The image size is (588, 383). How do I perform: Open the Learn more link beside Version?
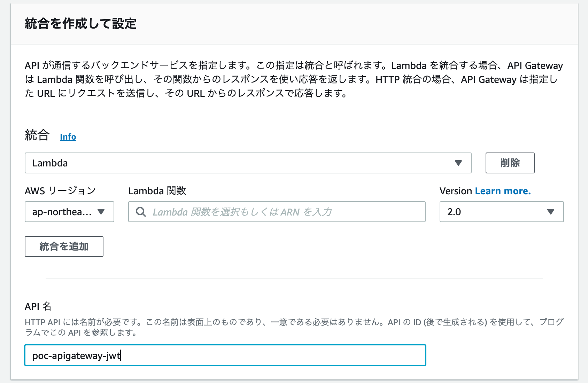(503, 191)
